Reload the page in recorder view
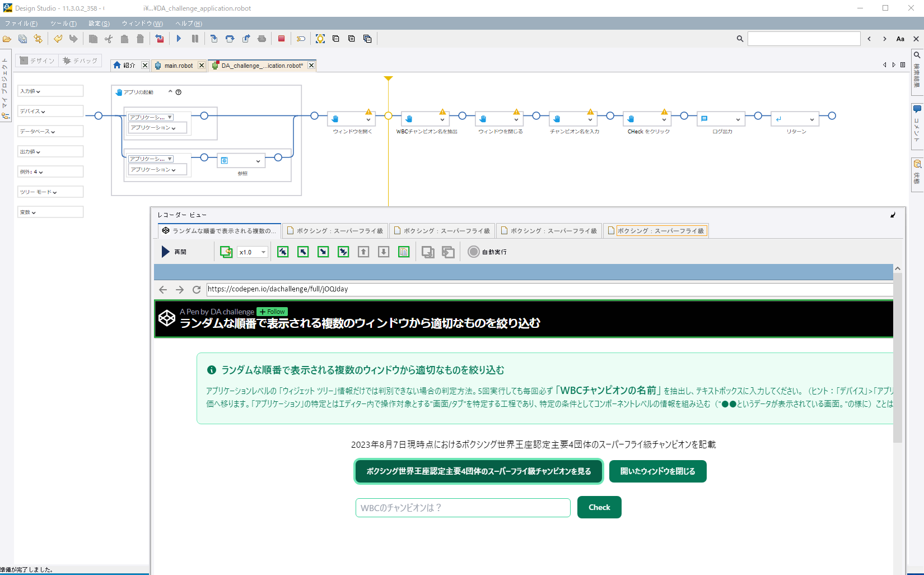 click(197, 290)
